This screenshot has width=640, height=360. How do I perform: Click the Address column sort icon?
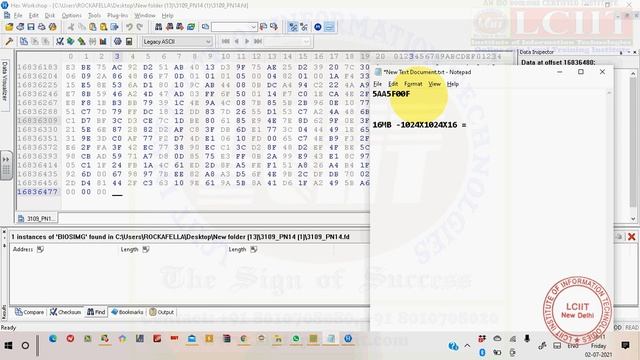(x=40, y=249)
